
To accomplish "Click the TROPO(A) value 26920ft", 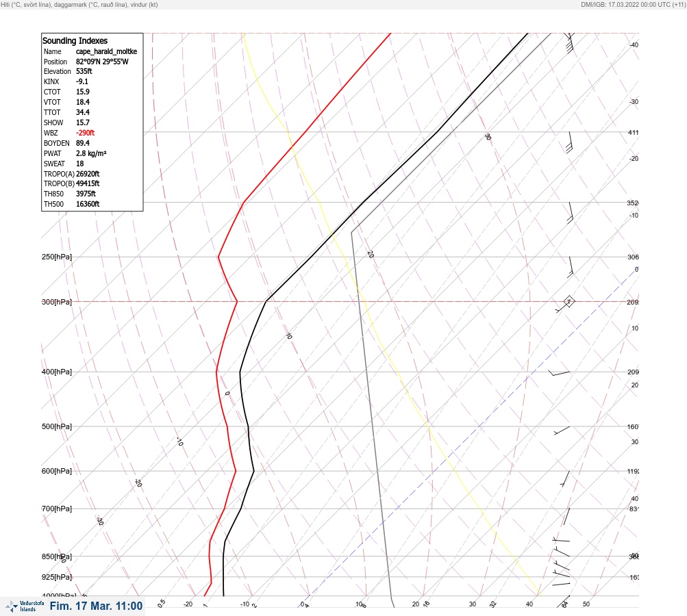I will click(88, 174).
